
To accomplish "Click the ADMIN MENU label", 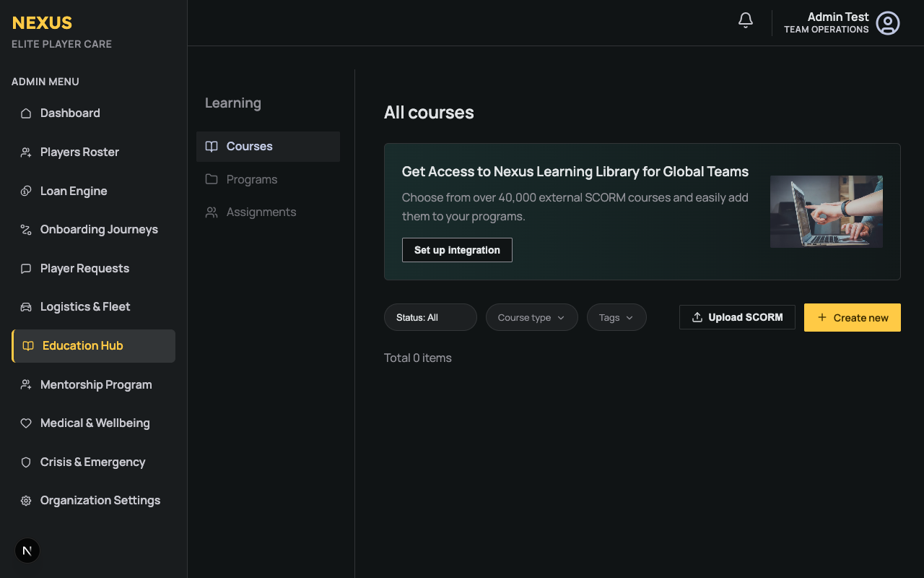I will tap(45, 82).
